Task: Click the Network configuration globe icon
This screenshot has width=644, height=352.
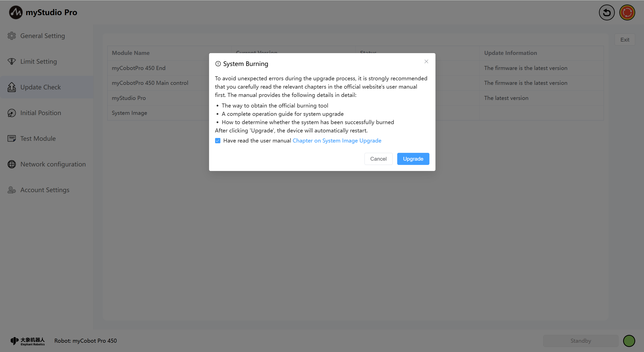Action: click(12, 164)
